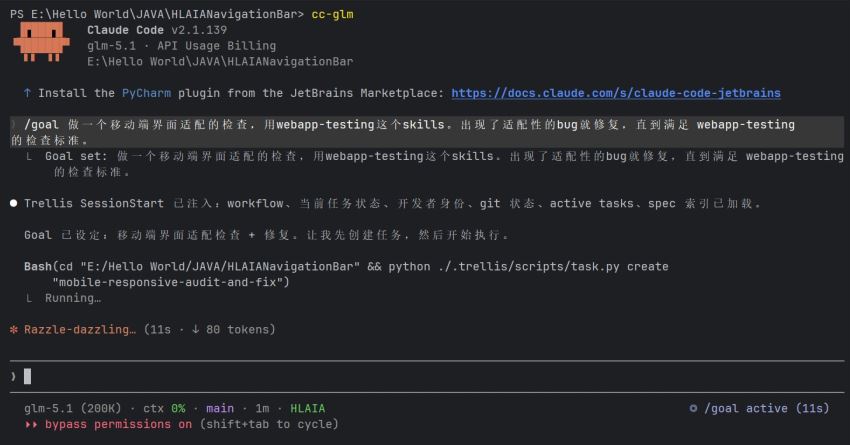This screenshot has width=850, height=445.
Task: Click the circle icon beside /goal active
Action: click(x=693, y=409)
